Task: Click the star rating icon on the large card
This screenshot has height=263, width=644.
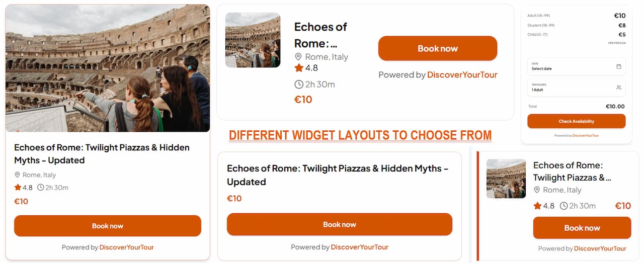Action: point(18,188)
